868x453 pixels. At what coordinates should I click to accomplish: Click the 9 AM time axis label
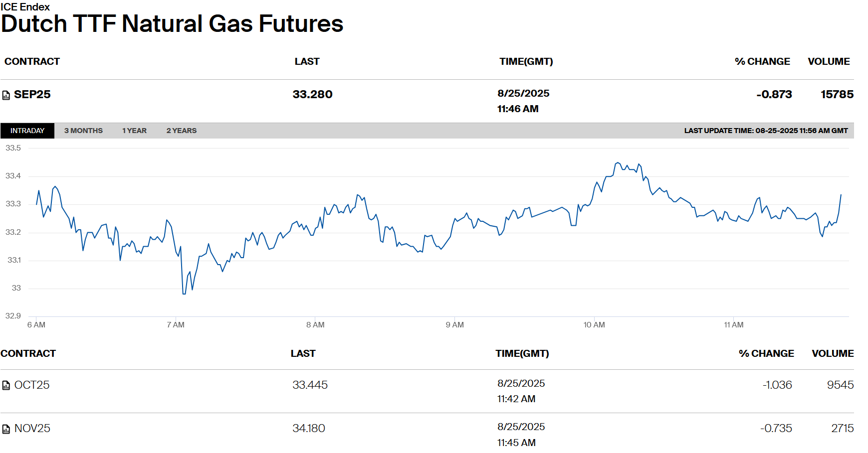(x=454, y=325)
